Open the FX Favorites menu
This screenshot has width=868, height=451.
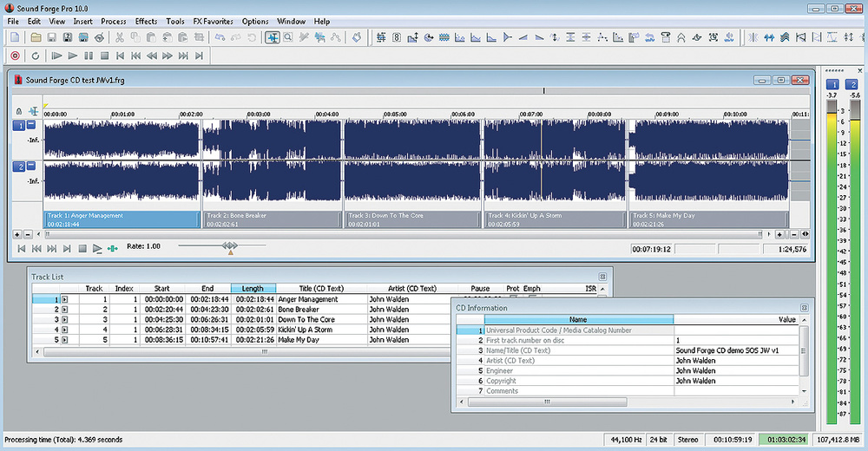pyautogui.click(x=212, y=21)
